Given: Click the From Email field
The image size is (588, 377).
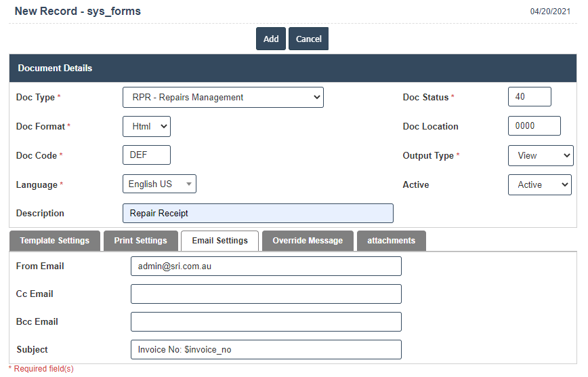Looking at the screenshot, I should [266, 266].
